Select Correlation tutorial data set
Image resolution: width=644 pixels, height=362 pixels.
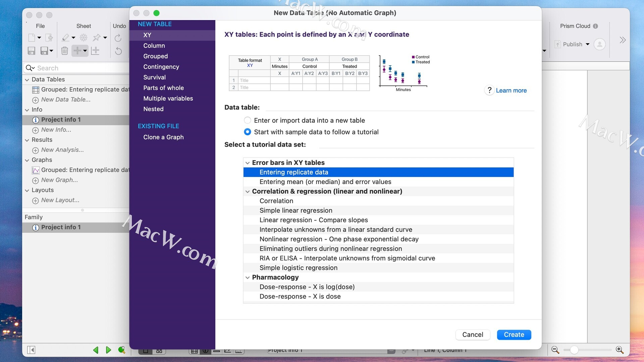click(378, 201)
